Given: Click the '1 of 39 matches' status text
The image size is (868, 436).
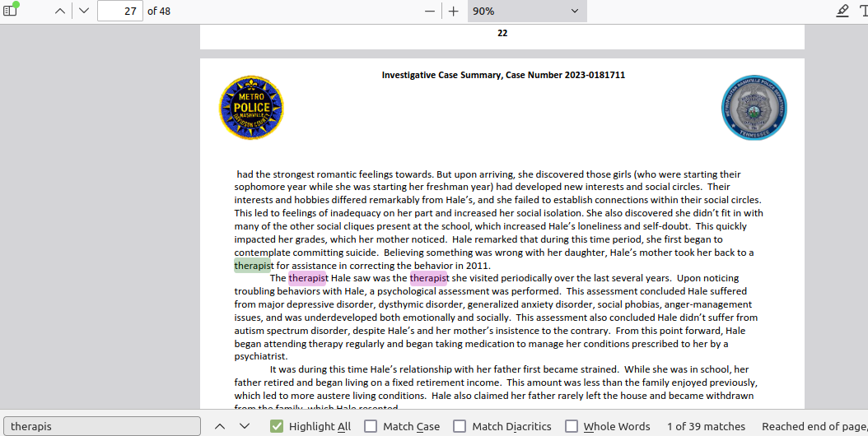Looking at the screenshot, I should click(706, 427).
